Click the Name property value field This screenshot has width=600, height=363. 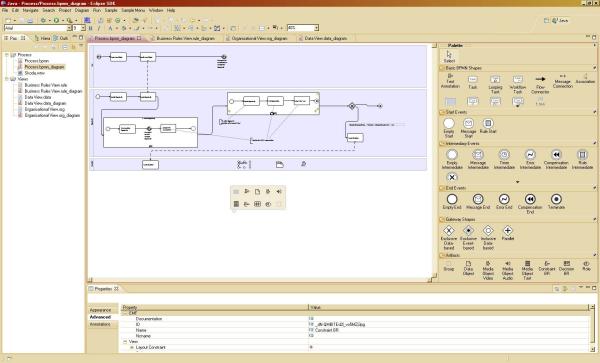[x=448, y=330]
